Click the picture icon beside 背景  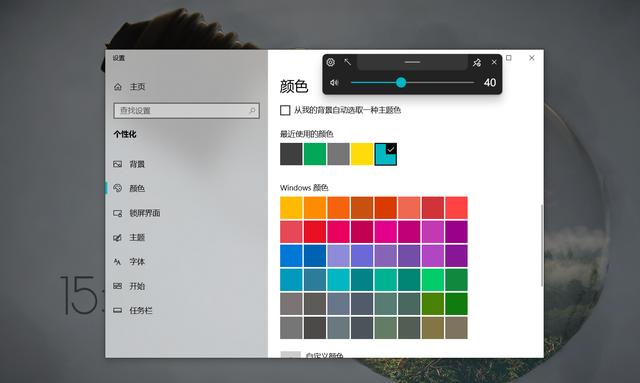click(118, 164)
